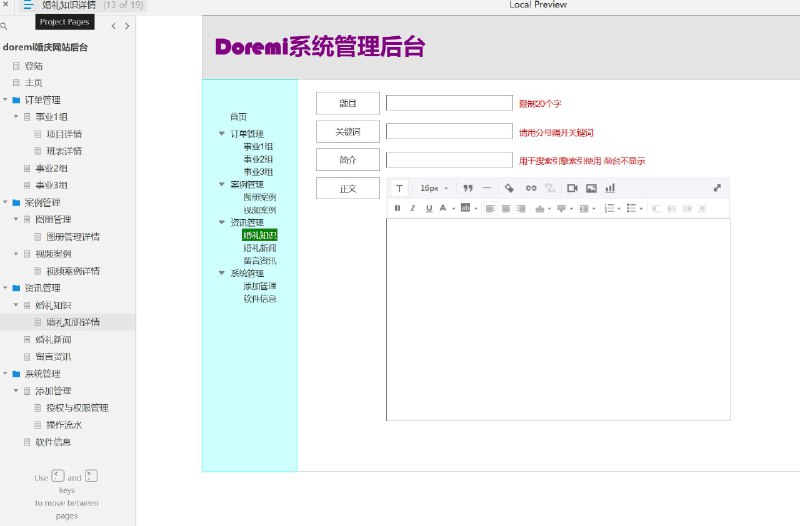Open 留言资讯 in the cyan menu
The image size is (800, 526).
click(260, 261)
